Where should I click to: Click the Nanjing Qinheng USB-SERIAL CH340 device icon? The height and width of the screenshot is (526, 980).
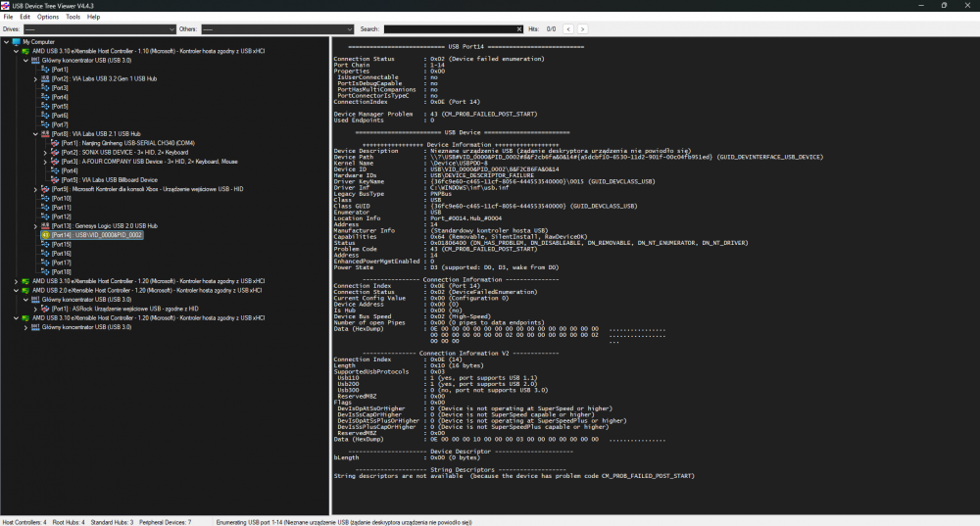point(55,143)
